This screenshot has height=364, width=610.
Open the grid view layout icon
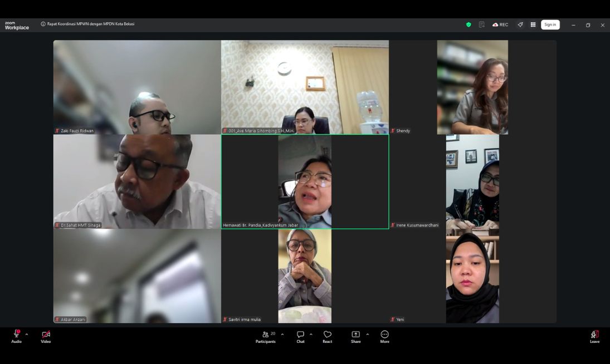533,24
